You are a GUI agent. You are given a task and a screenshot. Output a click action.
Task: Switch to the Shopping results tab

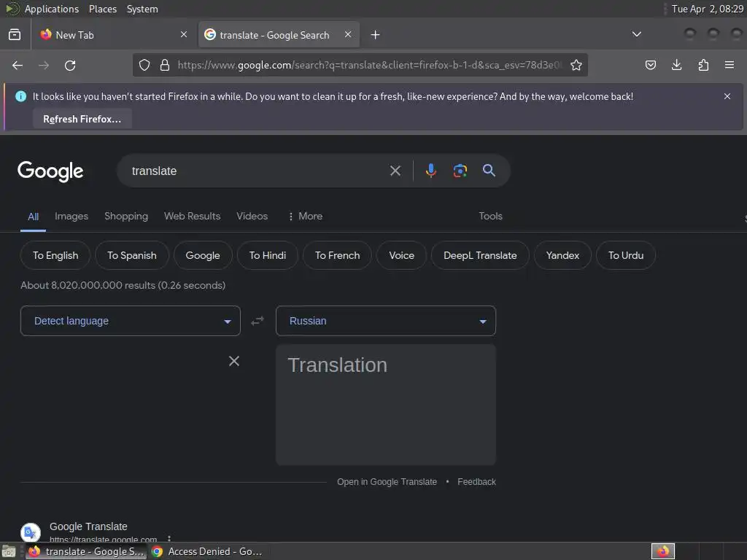coord(126,216)
